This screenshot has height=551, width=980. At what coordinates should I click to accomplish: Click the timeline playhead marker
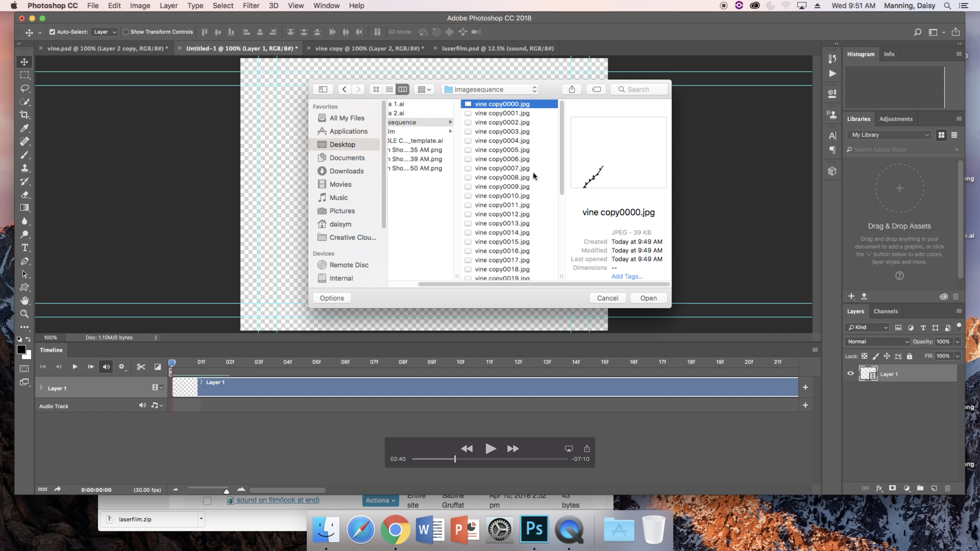point(172,363)
